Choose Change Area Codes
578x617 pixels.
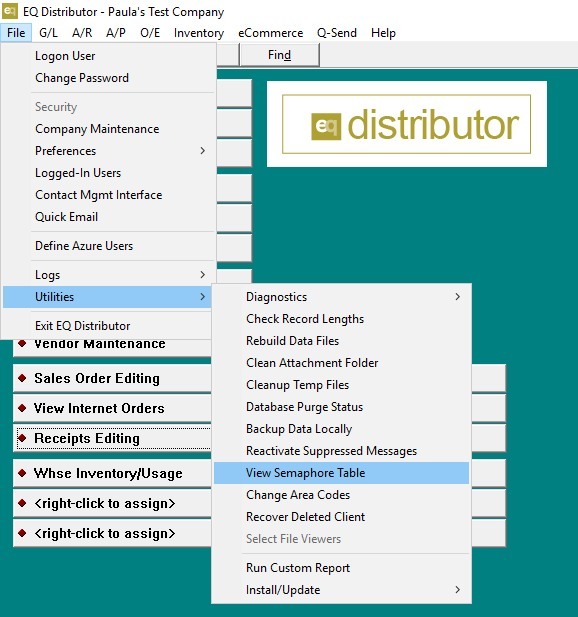341,495
